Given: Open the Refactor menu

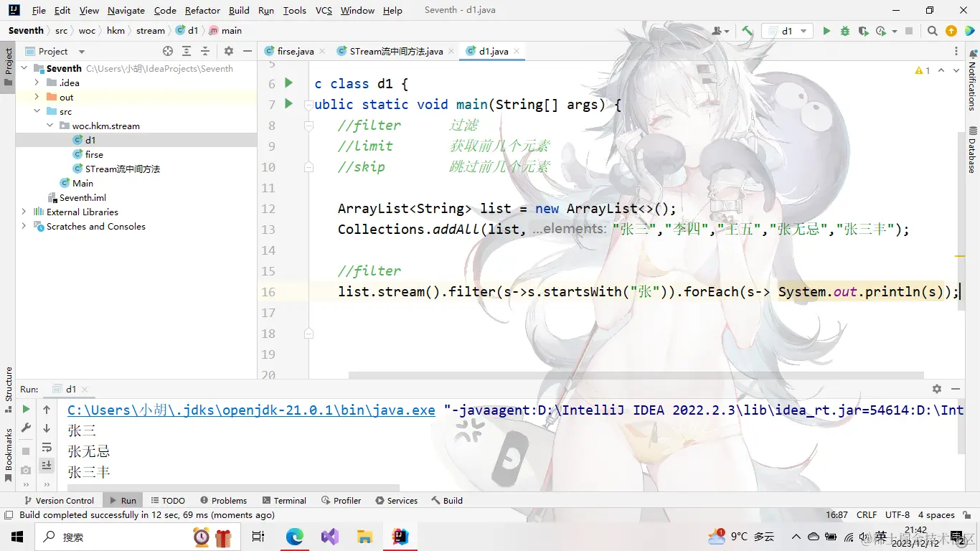Looking at the screenshot, I should pyautogui.click(x=202, y=10).
